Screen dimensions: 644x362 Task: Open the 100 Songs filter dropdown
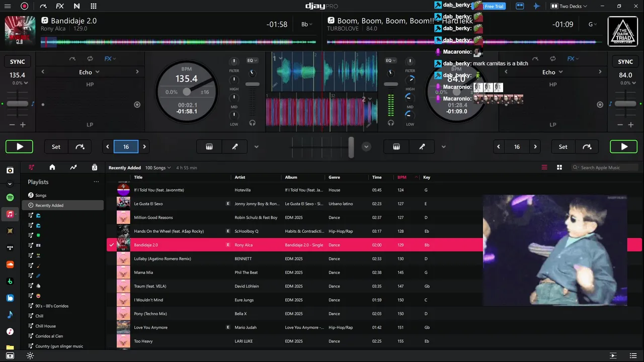point(158,167)
